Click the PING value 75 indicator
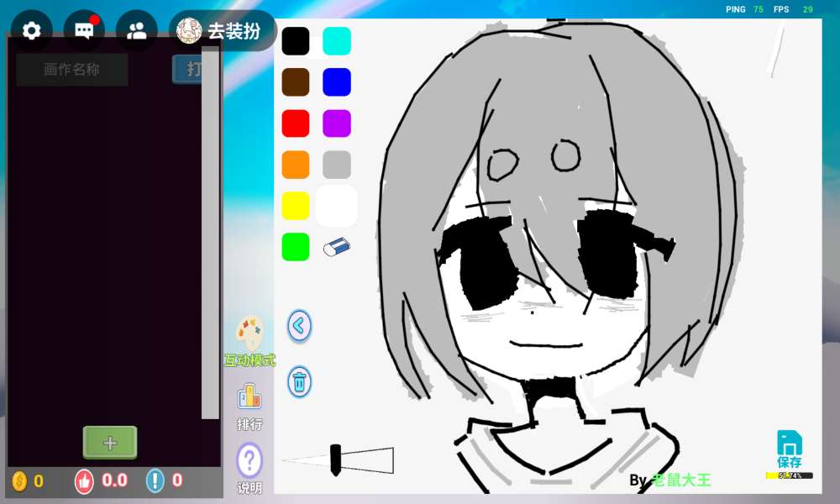The height and width of the screenshot is (504, 840). tap(758, 9)
